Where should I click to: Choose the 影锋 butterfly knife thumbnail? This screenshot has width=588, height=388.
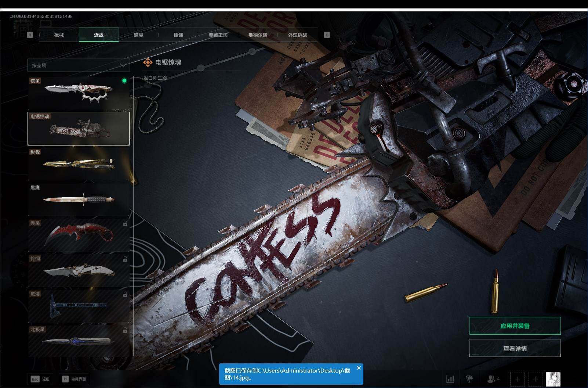(79, 164)
